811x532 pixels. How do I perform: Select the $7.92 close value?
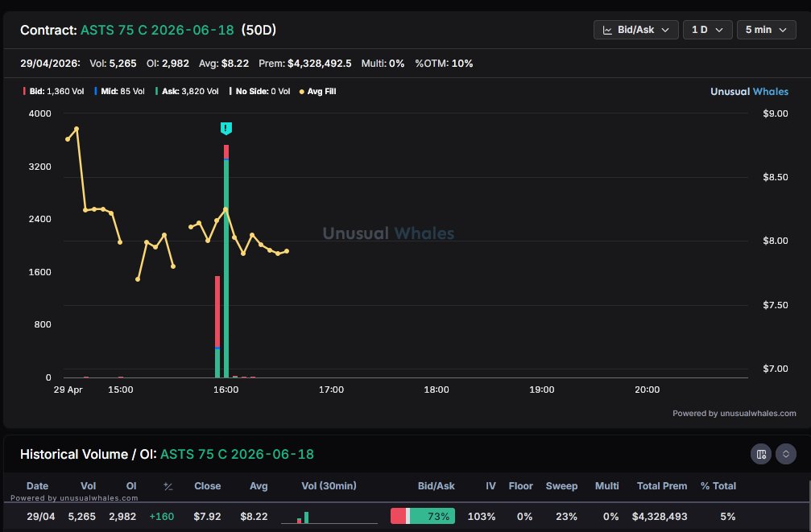tap(207, 517)
